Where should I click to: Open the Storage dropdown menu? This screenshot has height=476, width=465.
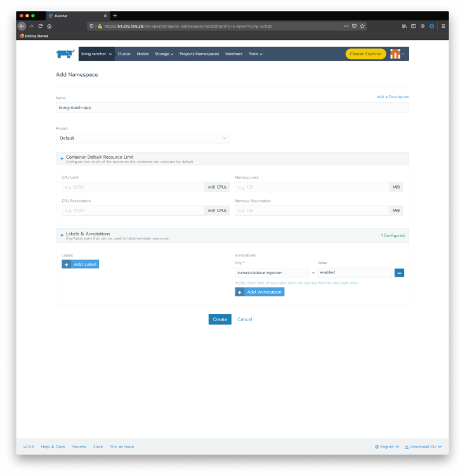pyautogui.click(x=164, y=54)
